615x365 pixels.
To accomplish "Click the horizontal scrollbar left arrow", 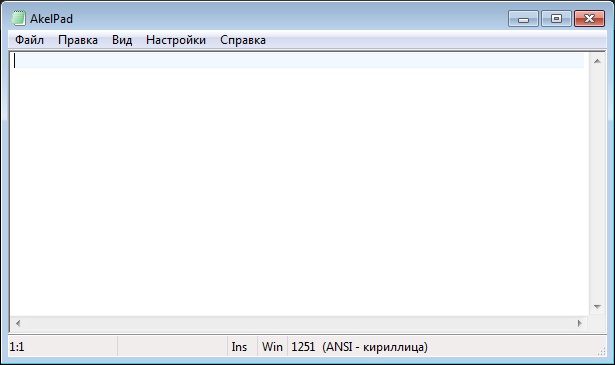I will pos(18,323).
